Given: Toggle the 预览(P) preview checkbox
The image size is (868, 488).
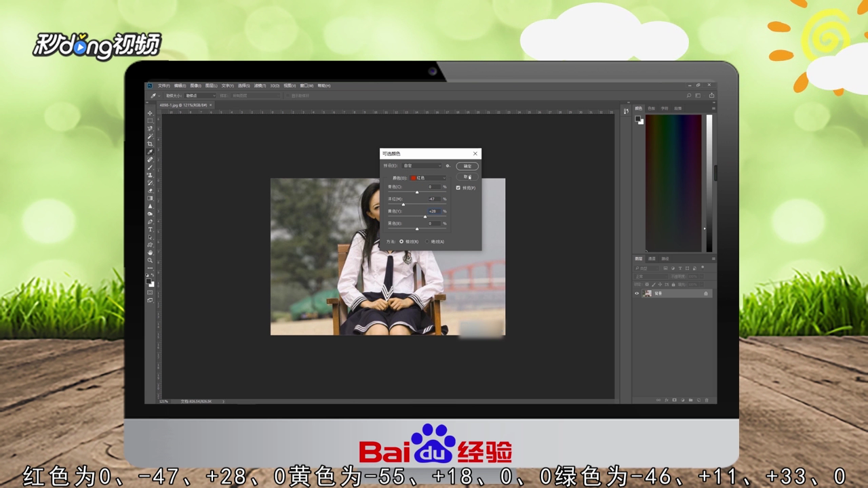Looking at the screenshot, I should tap(458, 188).
